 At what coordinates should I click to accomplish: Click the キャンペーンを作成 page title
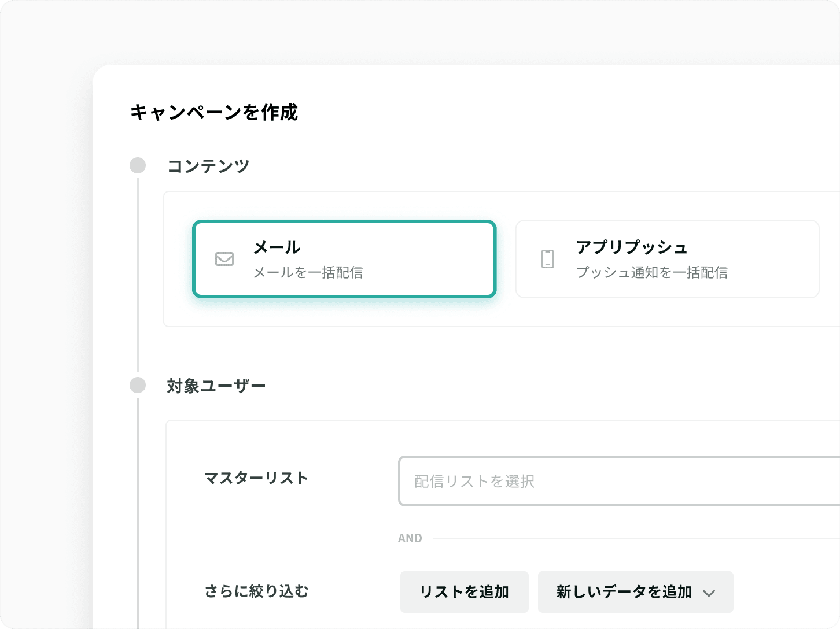point(214,112)
